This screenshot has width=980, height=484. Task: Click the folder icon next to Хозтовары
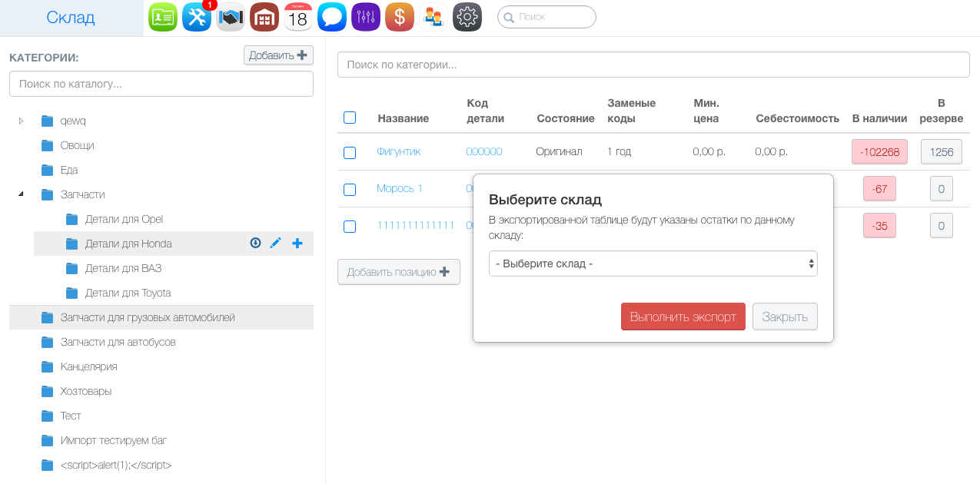(x=48, y=391)
